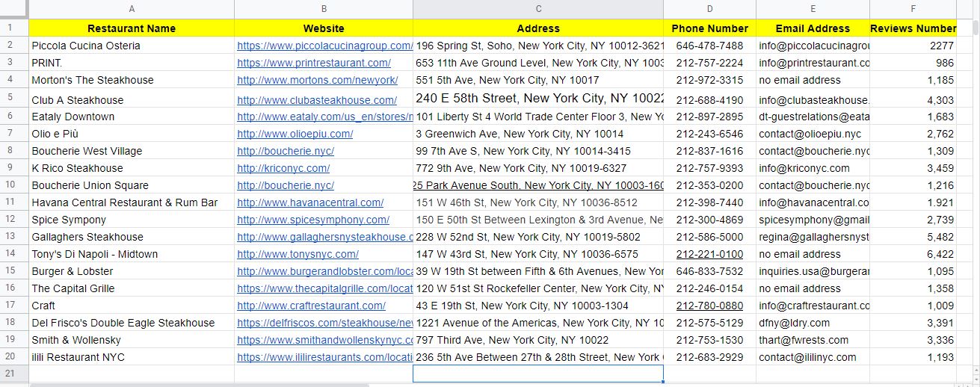Viewport: 980px width, 387px height.
Task: Open the kriconyc.com link
Action: click(x=283, y=168)
